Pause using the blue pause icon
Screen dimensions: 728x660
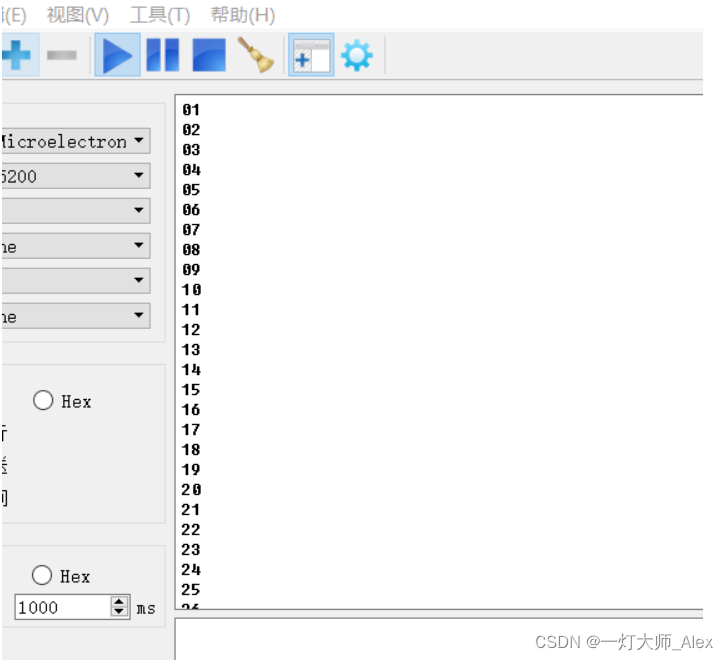pos(162,55)
